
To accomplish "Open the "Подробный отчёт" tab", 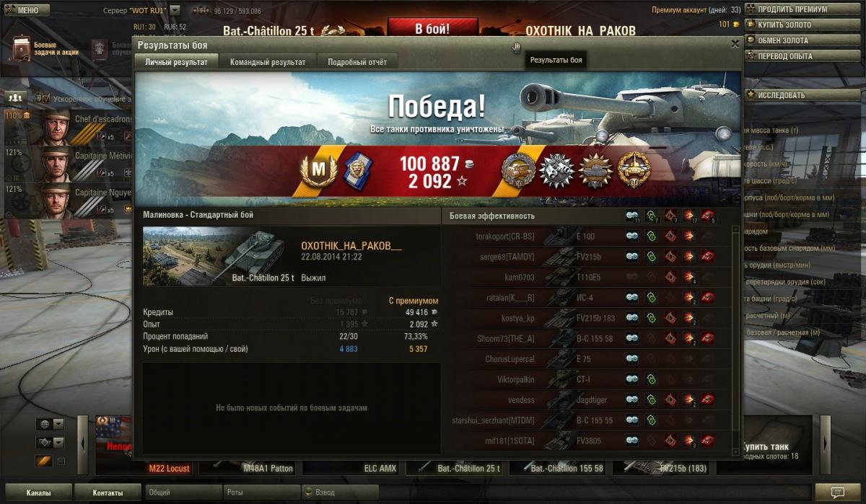I will click(x=357, y=62).
